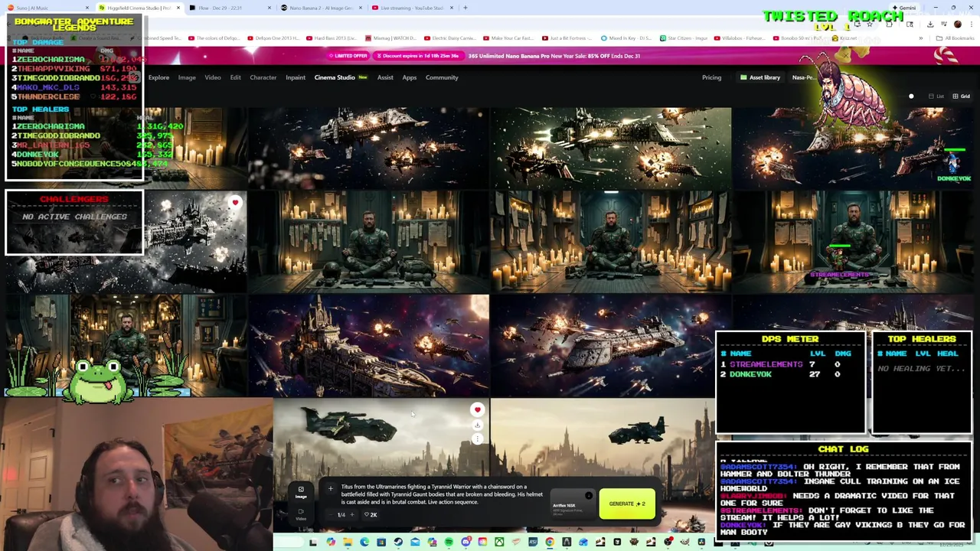Toggle the heart on the black-and-white battleship image
980x551 pixels.
tap(235, 203)
